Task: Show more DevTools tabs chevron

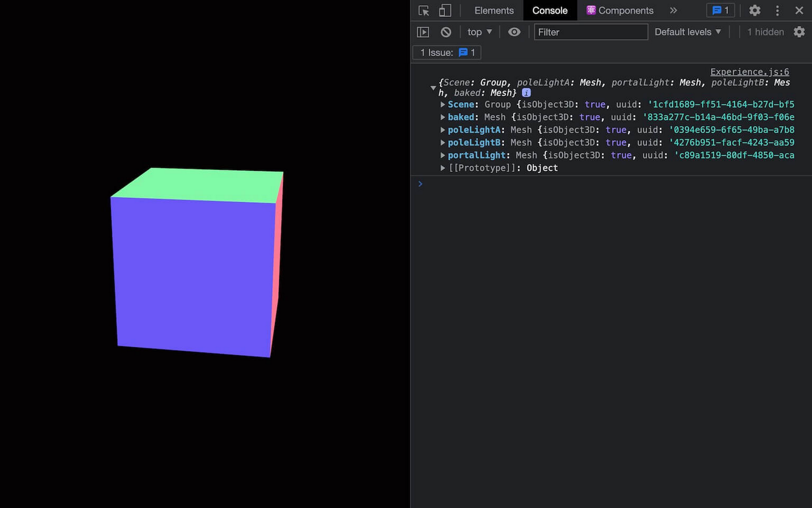Action: click(x=673, y=11)
